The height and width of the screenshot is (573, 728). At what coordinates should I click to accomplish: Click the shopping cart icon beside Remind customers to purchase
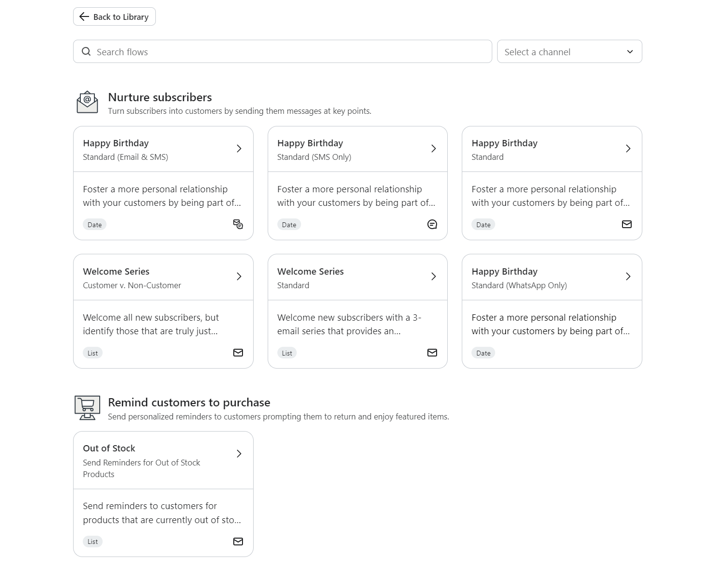[87, 407]
